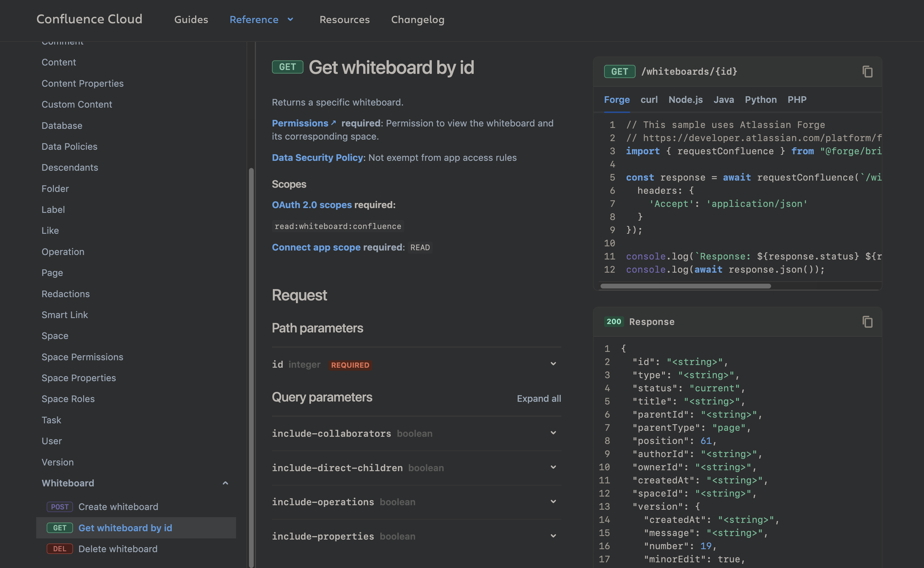The image size is (924, 568).
Task: Open Space Permissions in the sidebar
Action: tap(82, 357)
